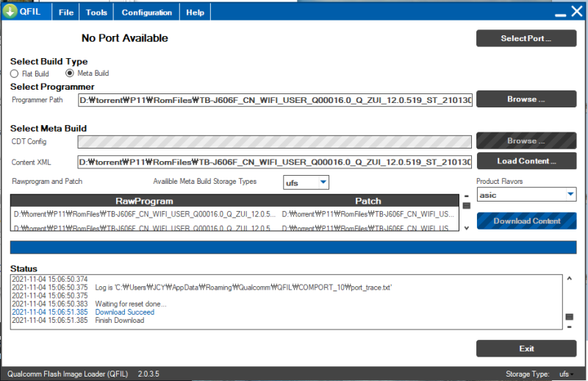Image resolution: width=588 pixels, height=381 pixels.
Task: Click the RawProgram column header
Action: pos(144,201)
